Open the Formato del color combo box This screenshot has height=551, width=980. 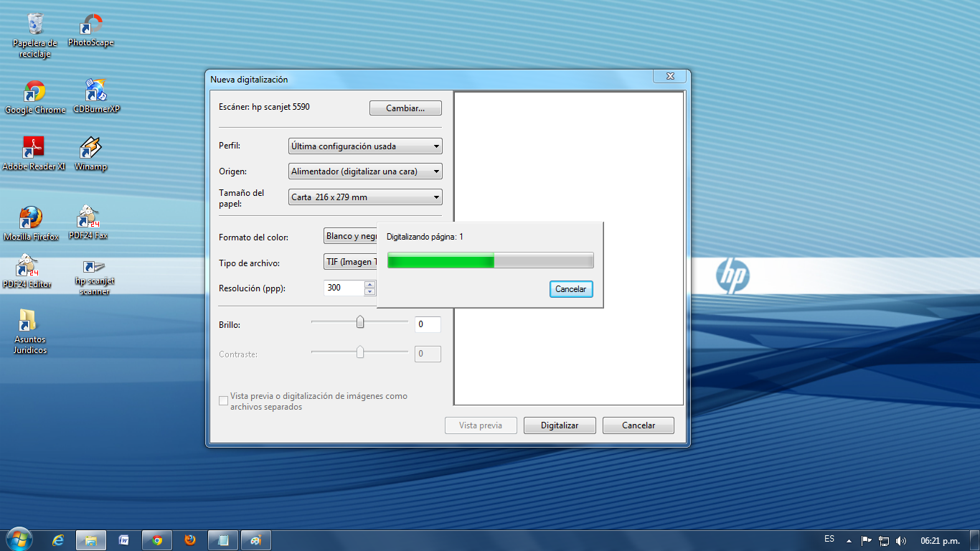tap(350, 236)
